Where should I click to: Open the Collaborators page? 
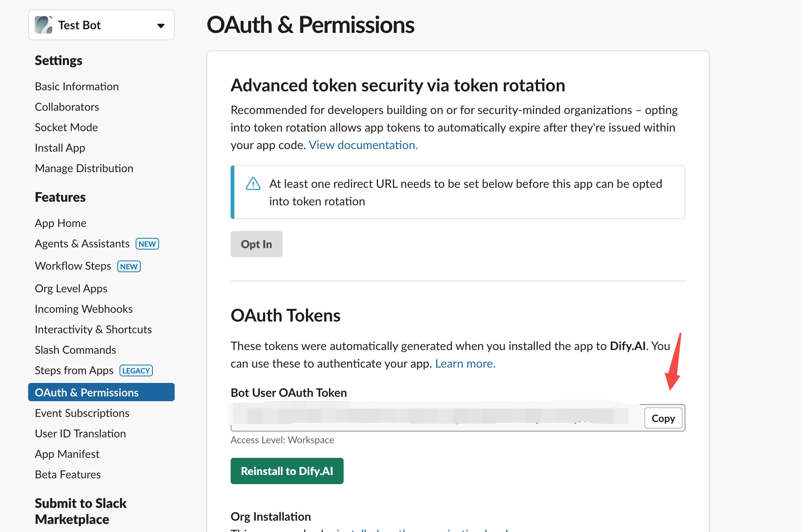(x=67, y=107)
